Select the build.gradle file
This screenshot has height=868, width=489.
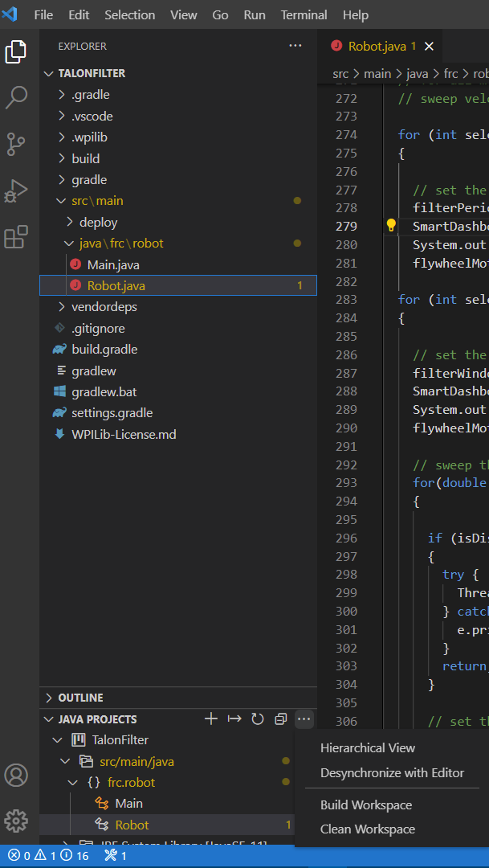(106, 349)
